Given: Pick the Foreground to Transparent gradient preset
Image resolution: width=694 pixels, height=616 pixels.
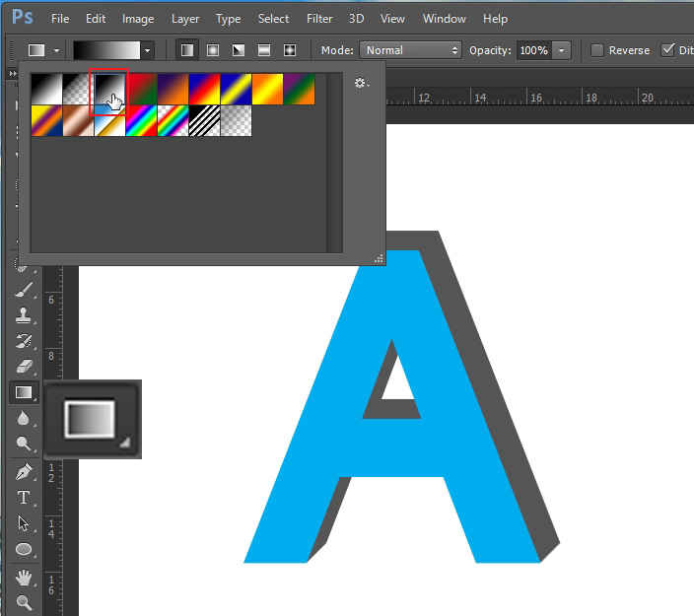Looking at the screenshot, I should click(x=78, y=90).
